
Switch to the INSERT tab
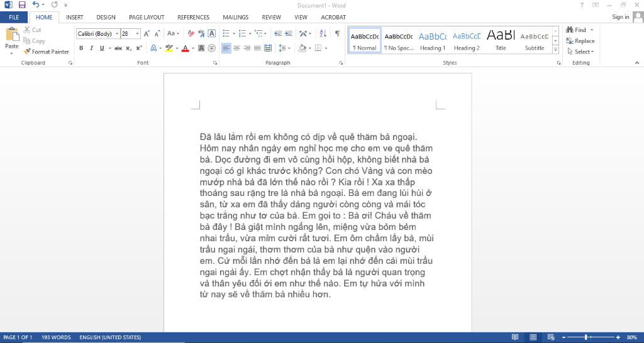75,17
